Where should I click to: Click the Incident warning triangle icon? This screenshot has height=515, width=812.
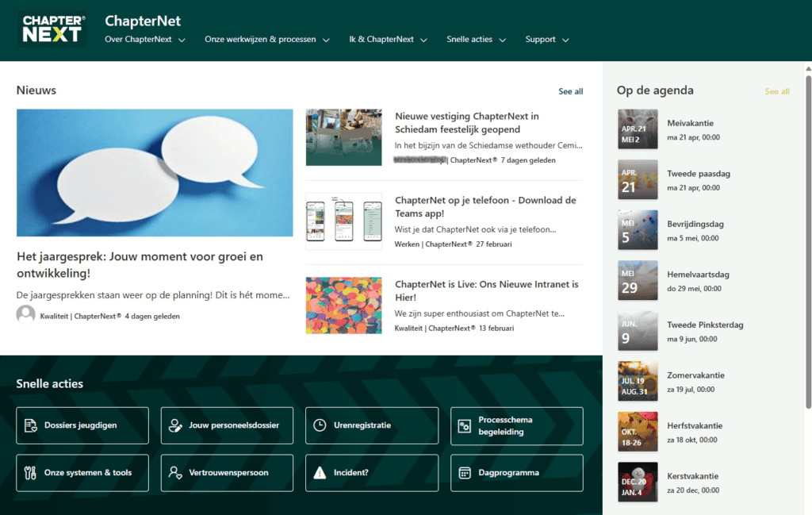pyautogui.click(x=320, y=472)
